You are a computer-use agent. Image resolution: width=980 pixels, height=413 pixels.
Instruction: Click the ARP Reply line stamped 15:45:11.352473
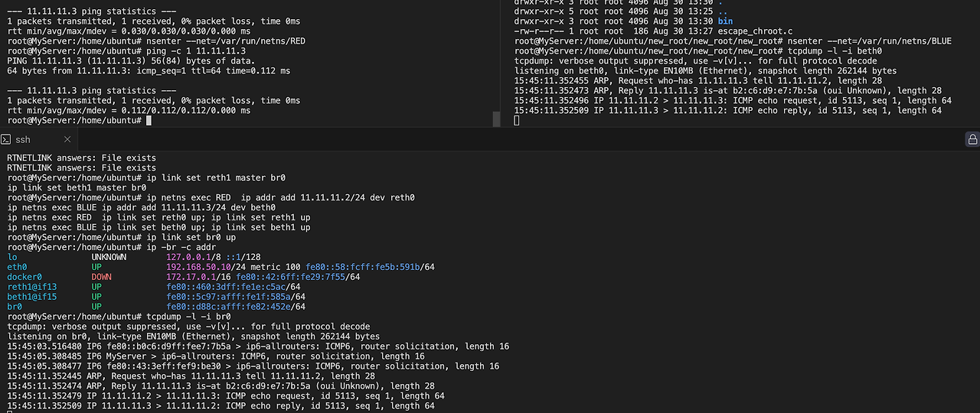728,90
